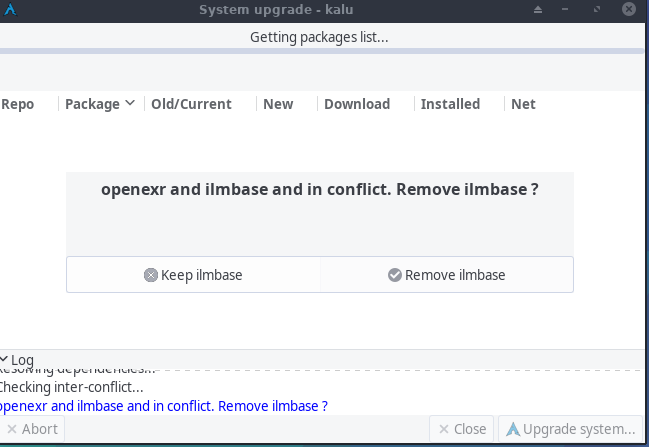Screen dimensions: 649x447
Task: Click the keep-above arrow icon in title bar
Action: (538, 10)
